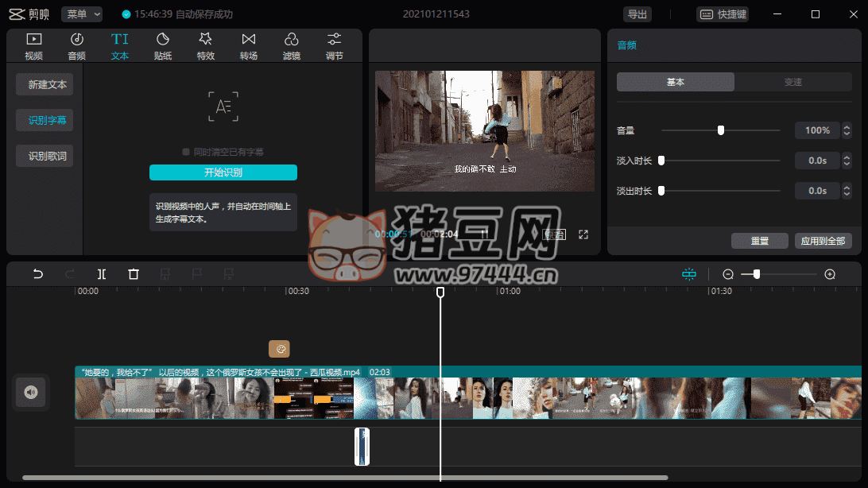Click the undo arrow in timeline toolbar
The height and width of the screenshot is (488, 868).
tap(38, 274)
